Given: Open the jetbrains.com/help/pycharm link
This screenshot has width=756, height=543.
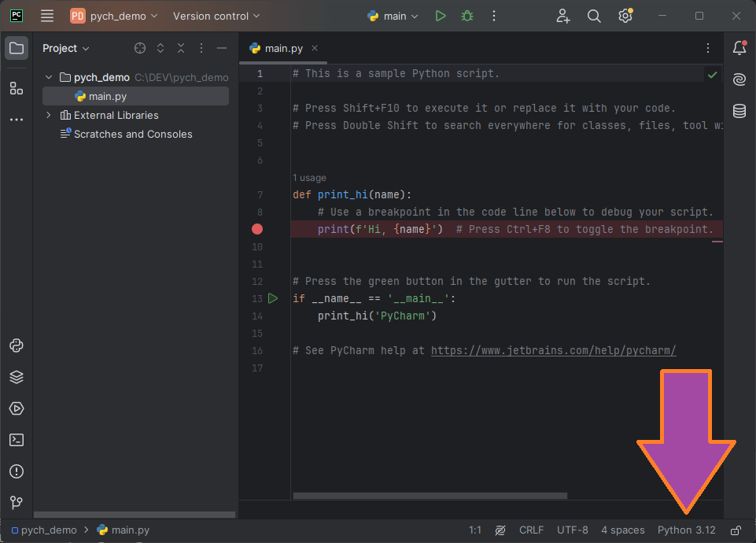Looking at the screenshot, I should point(554,350).
